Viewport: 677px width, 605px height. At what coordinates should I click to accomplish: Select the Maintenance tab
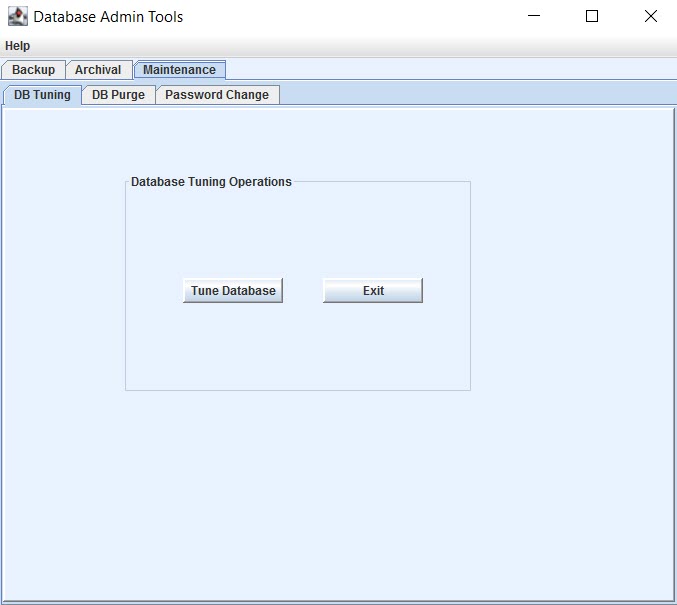(179, 70)
